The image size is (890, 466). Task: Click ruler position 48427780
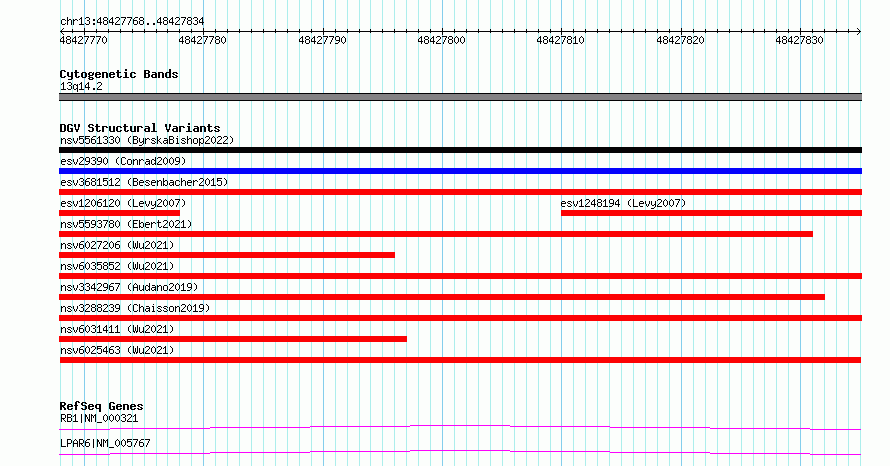[x=203, y=40]
